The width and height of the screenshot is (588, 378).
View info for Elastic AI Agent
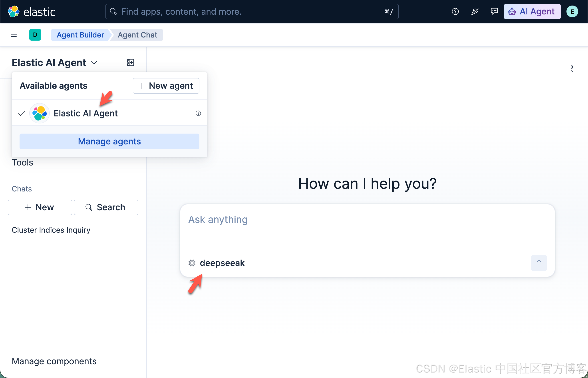pos(198,113)
